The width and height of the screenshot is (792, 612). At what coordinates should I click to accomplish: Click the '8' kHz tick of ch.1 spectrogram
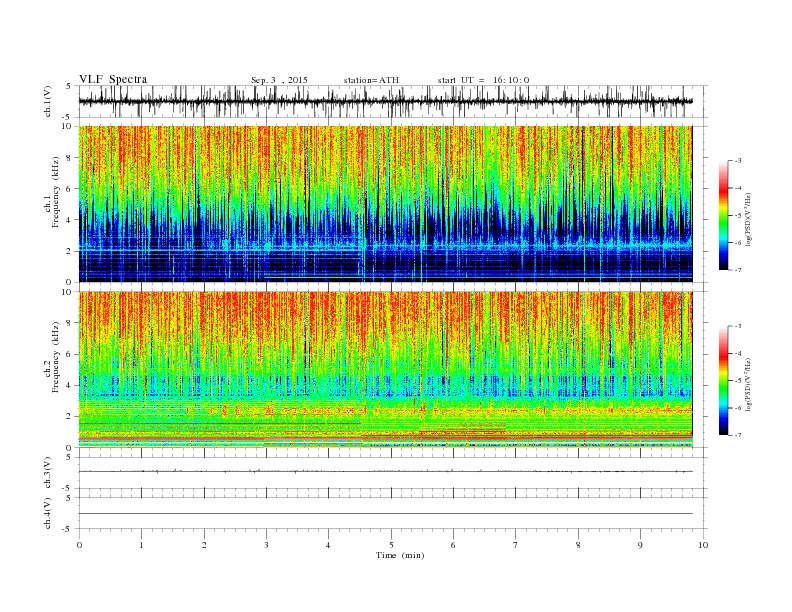pos(70,158)
